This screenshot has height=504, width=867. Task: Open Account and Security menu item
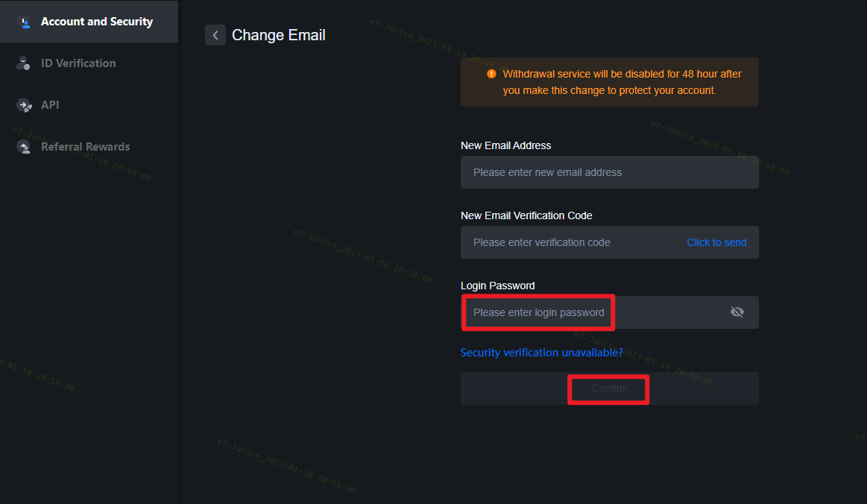click(89, 22)
